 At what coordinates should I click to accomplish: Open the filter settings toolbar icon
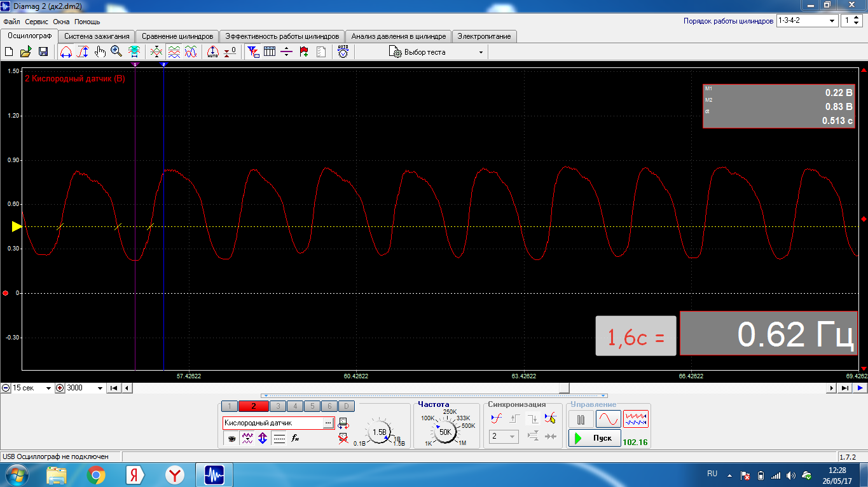[253, 52]
